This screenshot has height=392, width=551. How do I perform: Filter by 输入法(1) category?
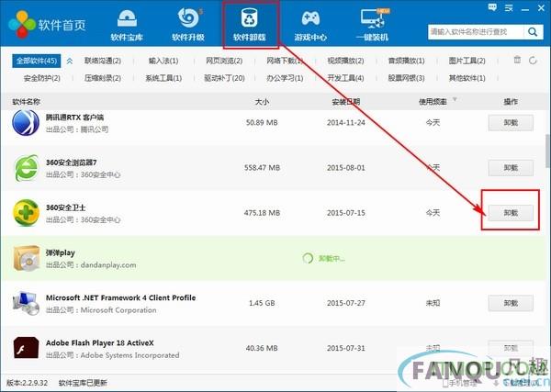(x=163, y=61)
